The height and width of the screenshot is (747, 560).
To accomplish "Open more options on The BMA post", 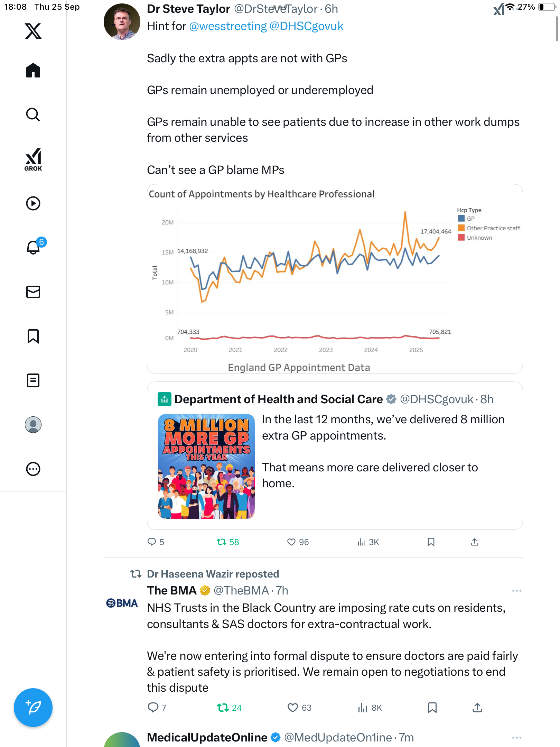I will pyautogui.click(x=516, y=591).
